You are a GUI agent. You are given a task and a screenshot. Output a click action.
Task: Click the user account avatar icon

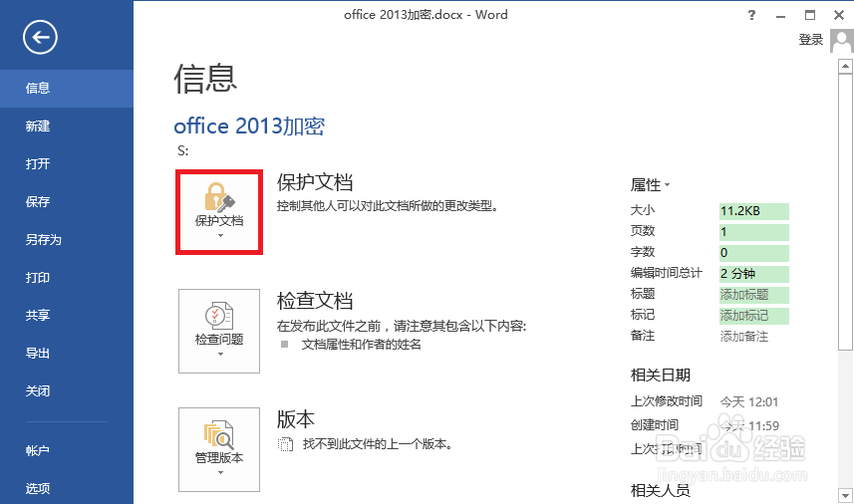click(x=842, y=40)
